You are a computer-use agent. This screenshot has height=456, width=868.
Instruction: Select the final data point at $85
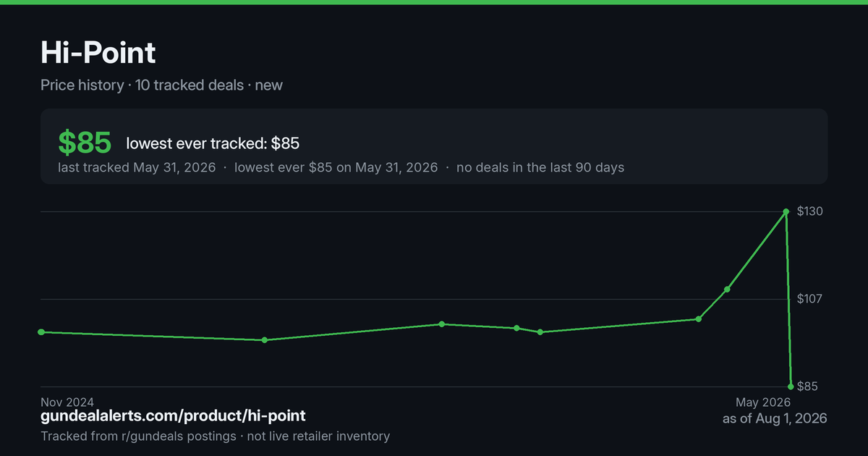point(791,387)
